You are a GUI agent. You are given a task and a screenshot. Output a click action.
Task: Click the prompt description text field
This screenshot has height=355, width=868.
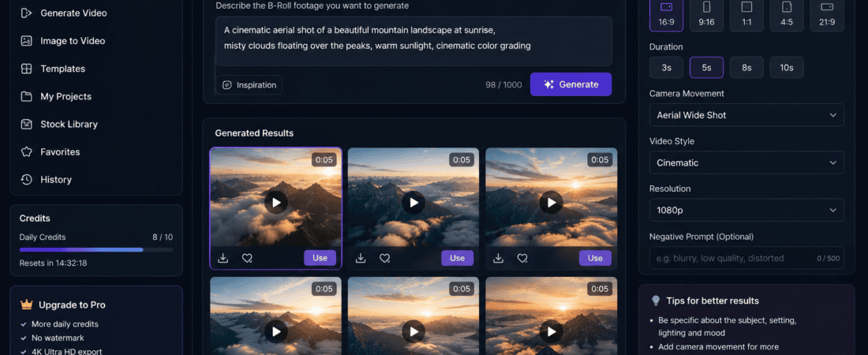point(413,41)
